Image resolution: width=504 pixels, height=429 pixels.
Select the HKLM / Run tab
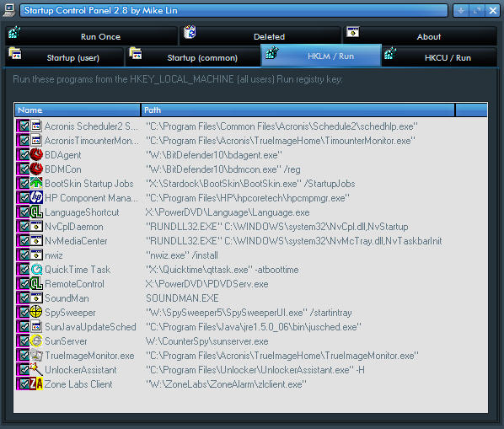pos(321,56)
